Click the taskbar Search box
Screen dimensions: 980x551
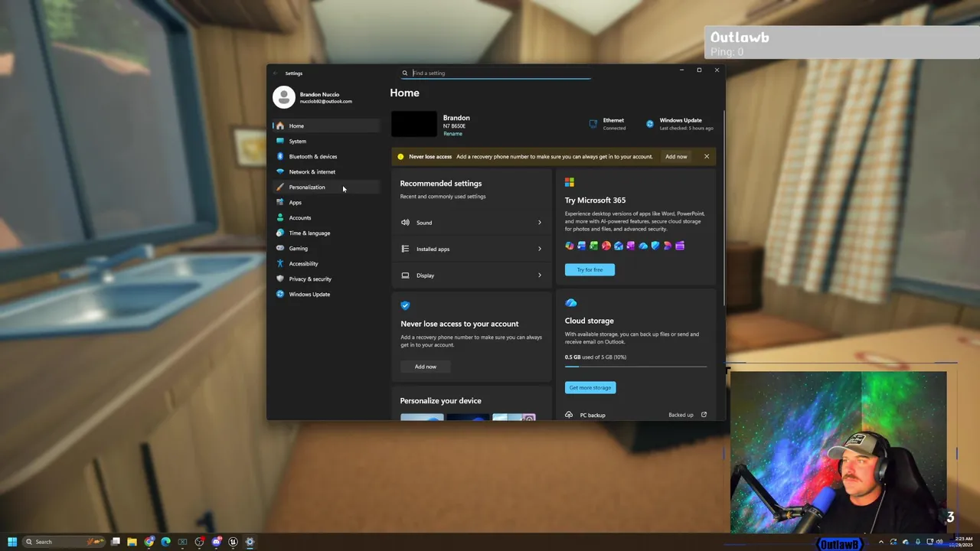coord(63,542)
